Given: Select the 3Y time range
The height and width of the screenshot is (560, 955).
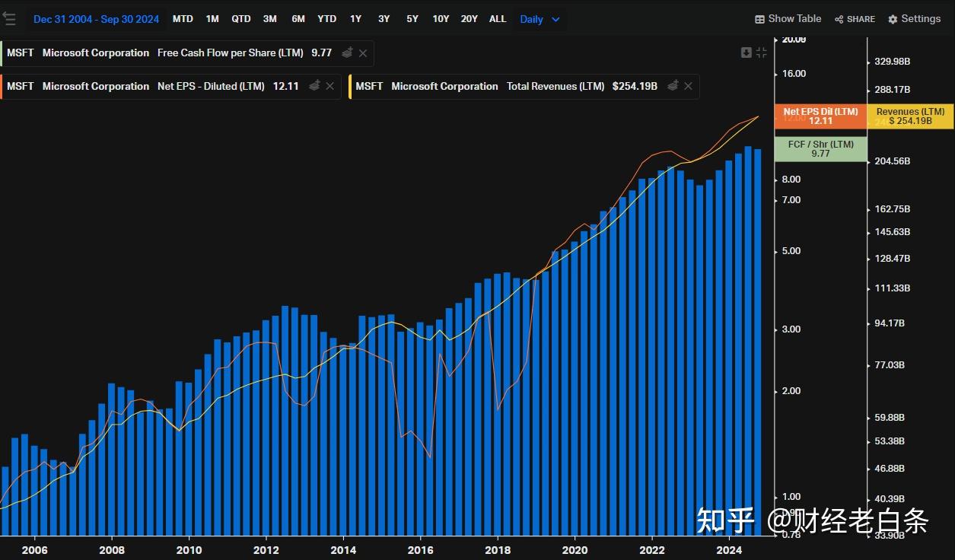Looking at the screenshot, I should coord(384,19).
